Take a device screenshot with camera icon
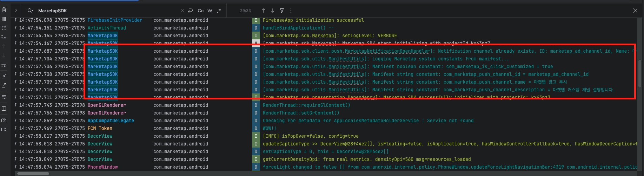This screenshot has height=176, width=644. click(x=4, y=120)
